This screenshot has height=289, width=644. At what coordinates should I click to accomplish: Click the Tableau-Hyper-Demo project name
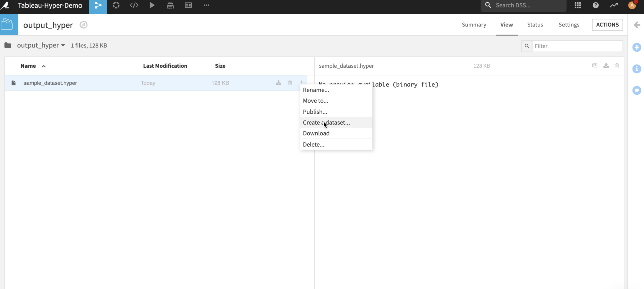50,6
